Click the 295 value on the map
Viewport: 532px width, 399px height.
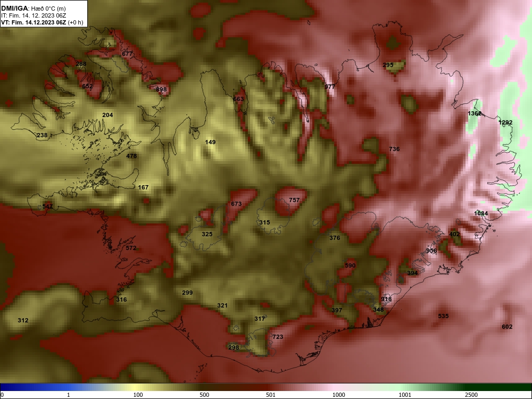click(x=388, y=65)
